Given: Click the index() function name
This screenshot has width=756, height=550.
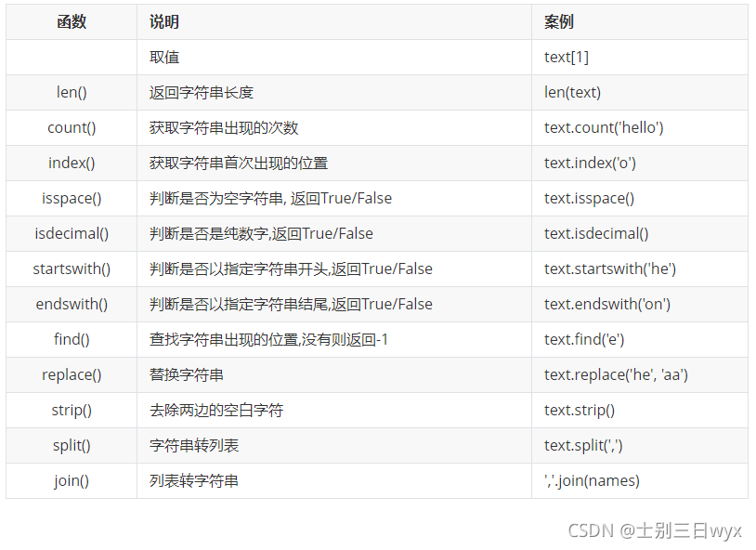Looking at the screenshot, I should click(x=72, y=164).
